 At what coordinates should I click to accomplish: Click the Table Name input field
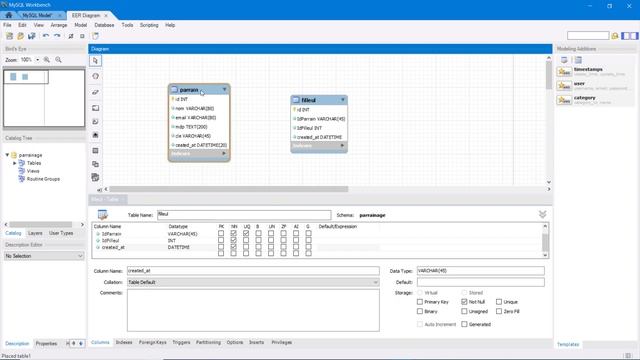[244, 215]
